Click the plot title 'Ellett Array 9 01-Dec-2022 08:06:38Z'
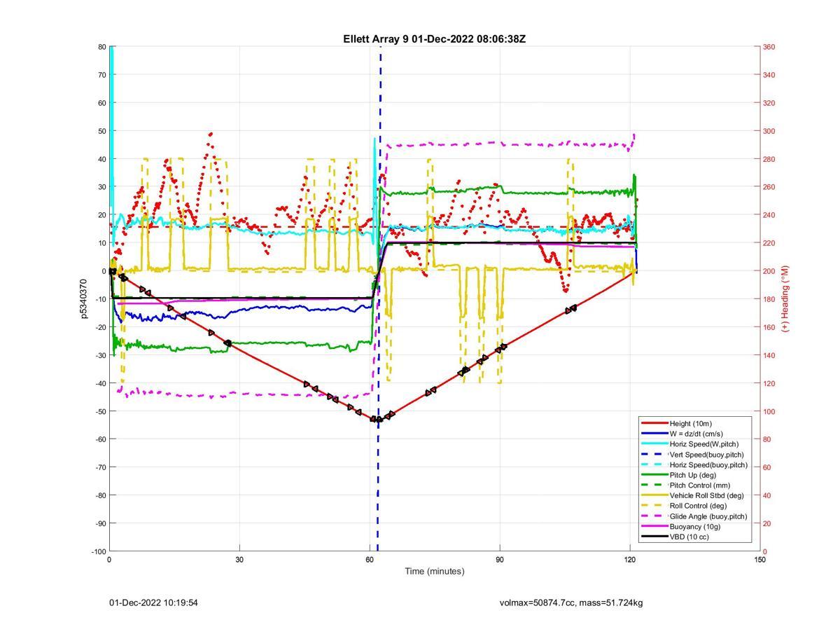The width and height of the screenshot is (840, 620). click(x=434, y=39)
